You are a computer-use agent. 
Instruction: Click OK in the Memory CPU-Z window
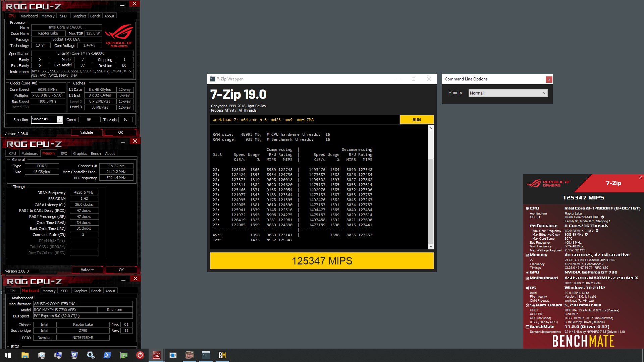pyautogui.click(x=121, y=270)
